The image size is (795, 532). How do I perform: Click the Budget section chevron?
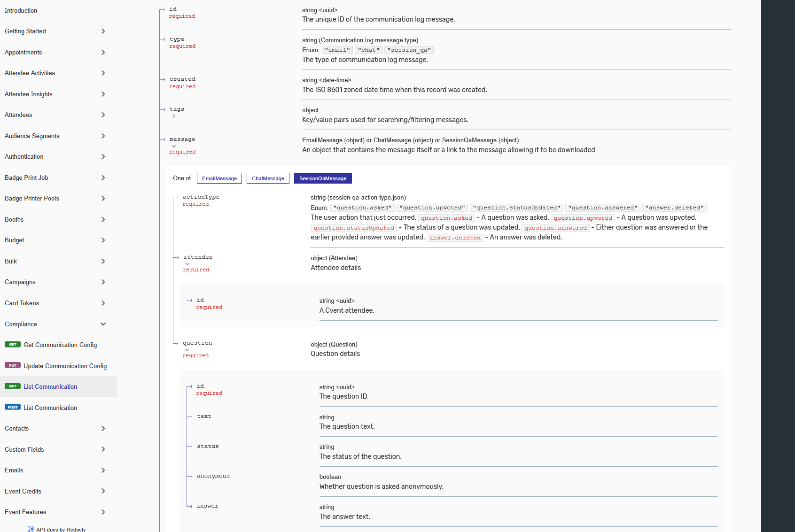pyautogui.click(x=103, y=240)
